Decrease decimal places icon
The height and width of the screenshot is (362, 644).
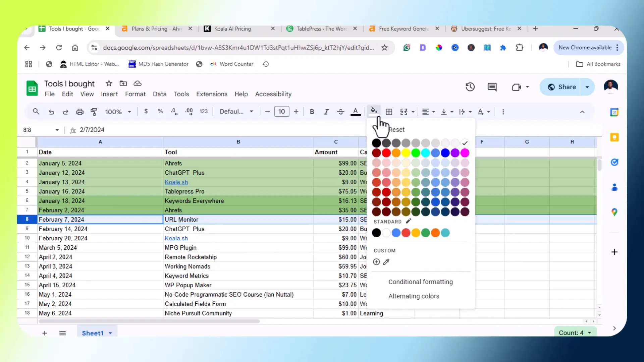click(x=174, y=112)
